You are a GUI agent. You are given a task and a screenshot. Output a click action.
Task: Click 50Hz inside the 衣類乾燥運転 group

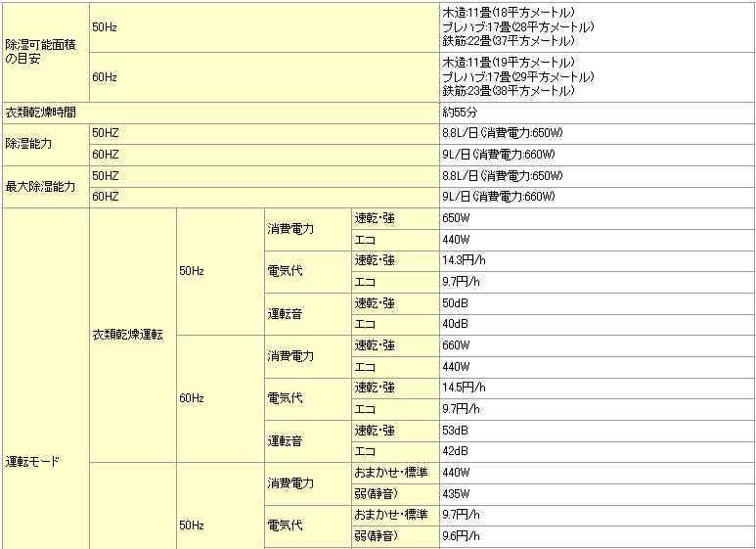click(x=220, y=271)
